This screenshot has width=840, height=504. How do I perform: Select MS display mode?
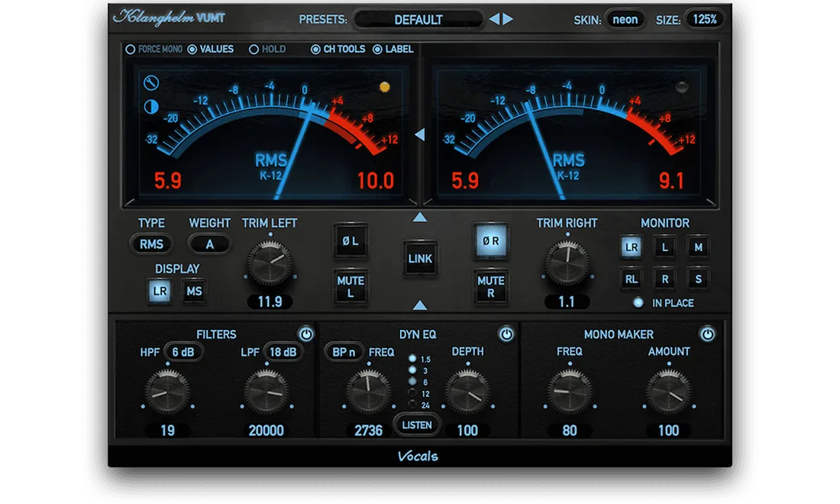[x=194, y=292]
